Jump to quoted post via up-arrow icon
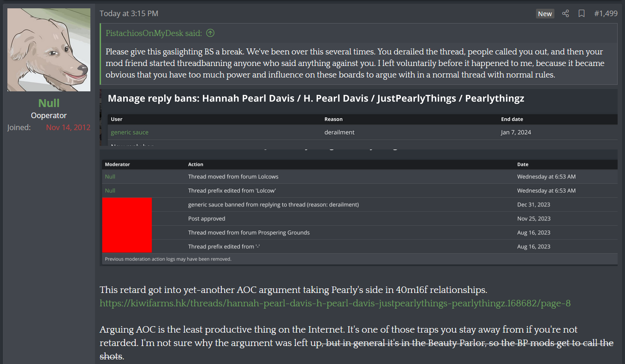 click(210, 33)
